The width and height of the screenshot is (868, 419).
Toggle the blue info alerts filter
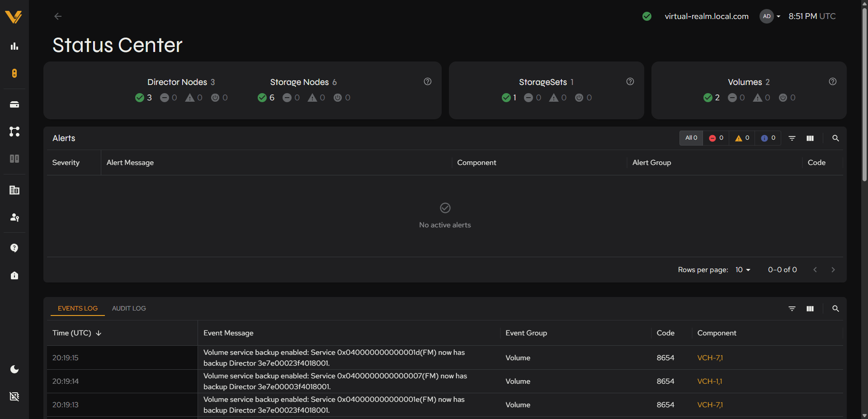pyautogui.click(x=768, y=138)
